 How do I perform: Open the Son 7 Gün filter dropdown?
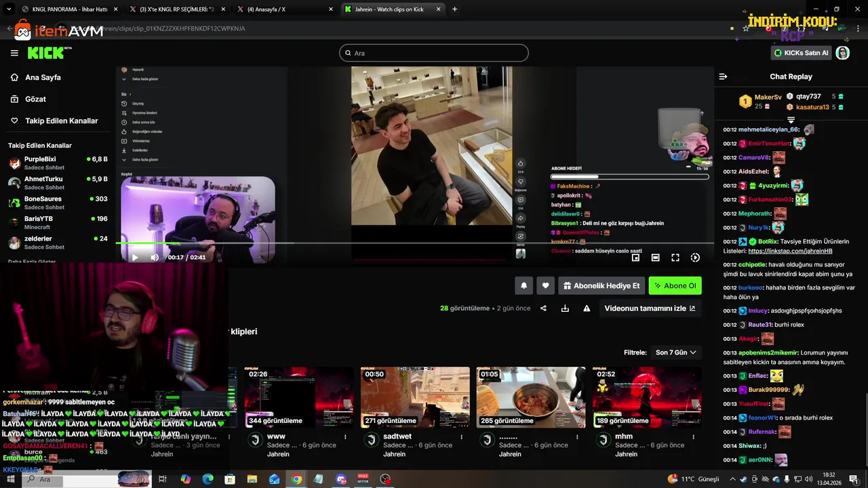pos(676,352)
